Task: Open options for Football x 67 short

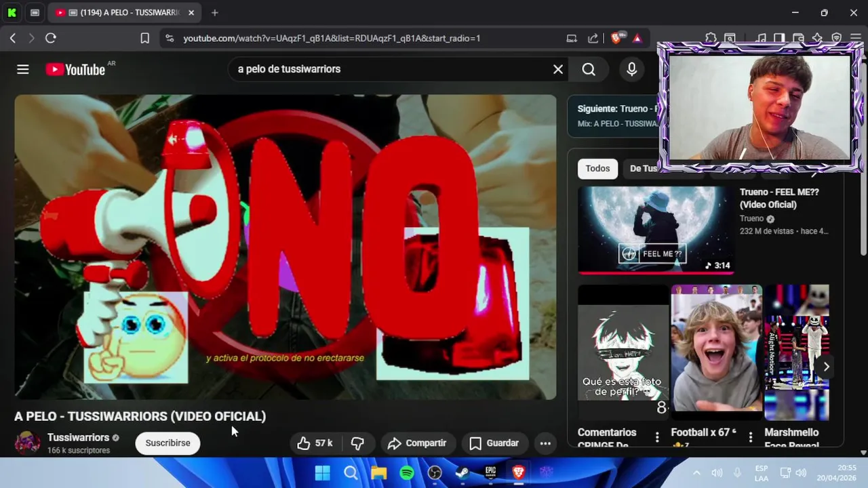Action: pos(750,437)
